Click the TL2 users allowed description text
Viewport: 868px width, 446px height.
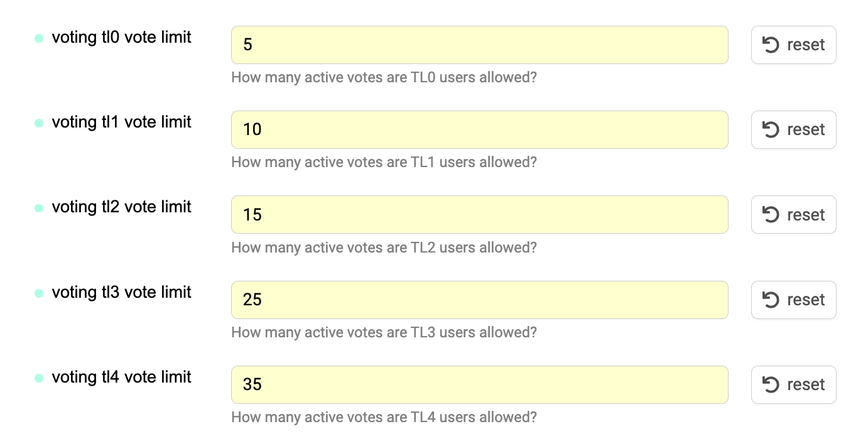(x=384, y=247)
